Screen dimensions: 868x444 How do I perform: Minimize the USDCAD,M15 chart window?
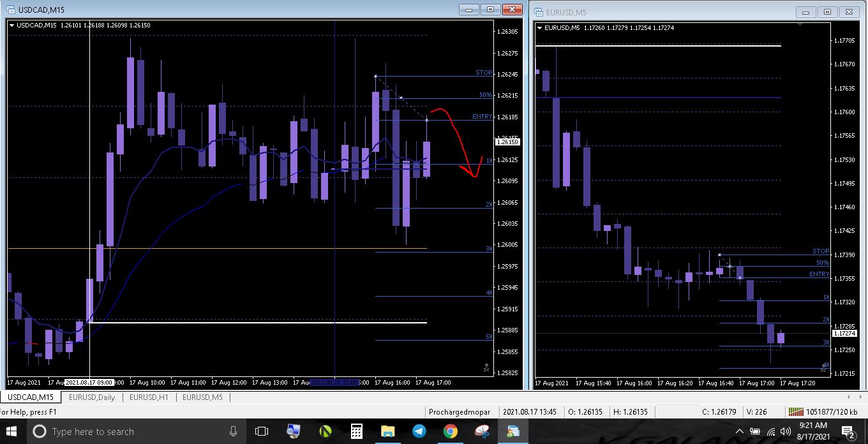[469, 9]
